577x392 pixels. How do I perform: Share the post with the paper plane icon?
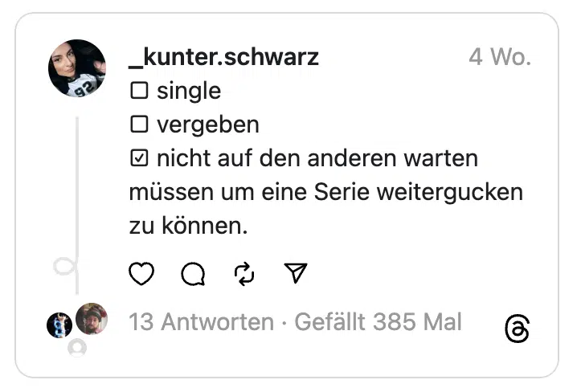[x=297, y=274]
